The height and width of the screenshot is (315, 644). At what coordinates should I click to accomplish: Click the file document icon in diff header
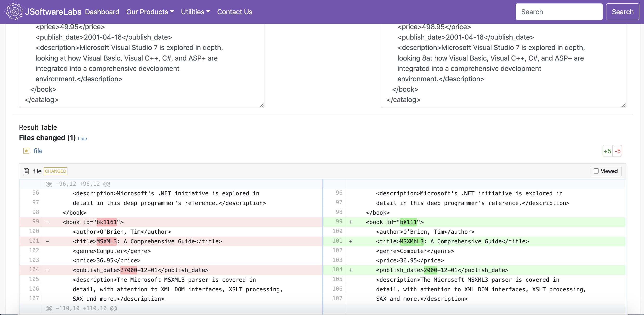click(26, 171)
